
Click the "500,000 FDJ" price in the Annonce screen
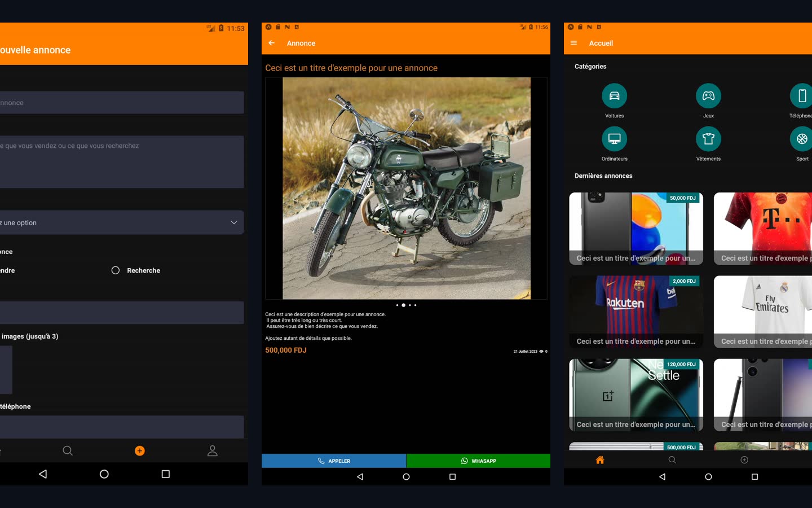coord(286,351)
